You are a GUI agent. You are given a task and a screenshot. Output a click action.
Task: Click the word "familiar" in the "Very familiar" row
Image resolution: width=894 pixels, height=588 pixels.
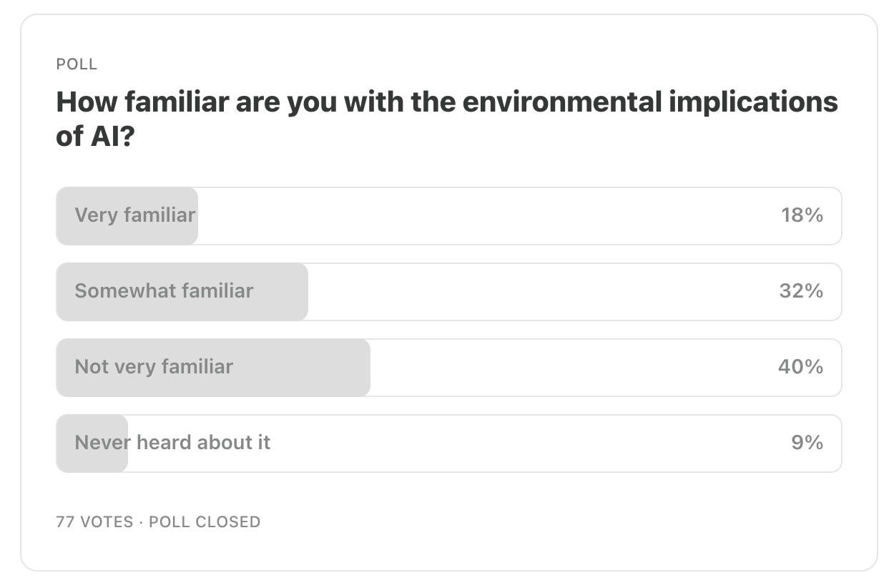159,215
